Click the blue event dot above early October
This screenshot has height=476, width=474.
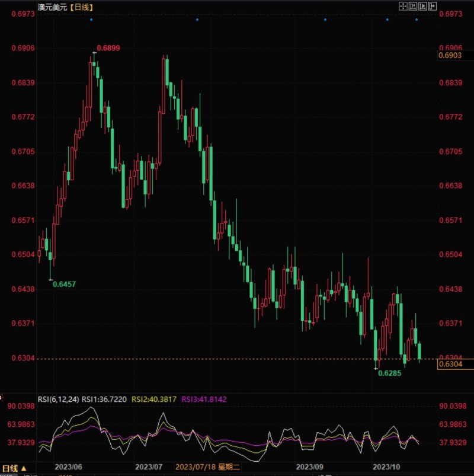tap(387, 20)
